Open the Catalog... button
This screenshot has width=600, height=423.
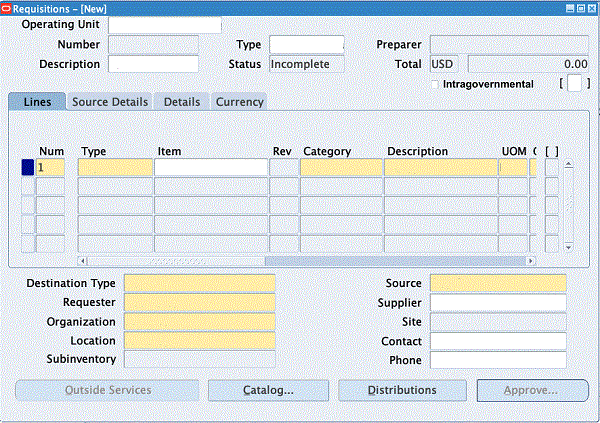pos(268,390)
